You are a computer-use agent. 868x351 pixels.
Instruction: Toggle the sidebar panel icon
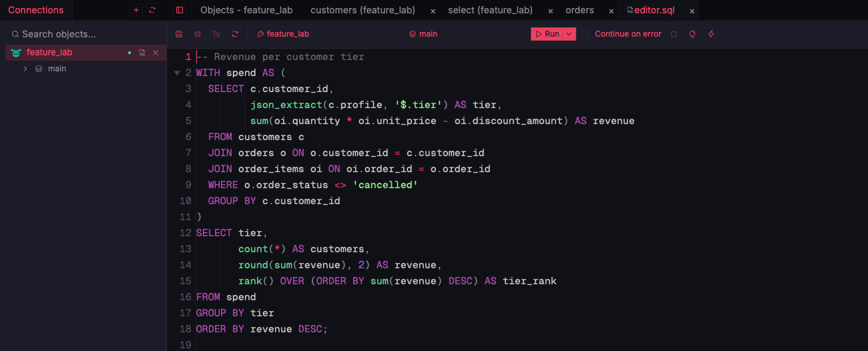pos(180,10)
